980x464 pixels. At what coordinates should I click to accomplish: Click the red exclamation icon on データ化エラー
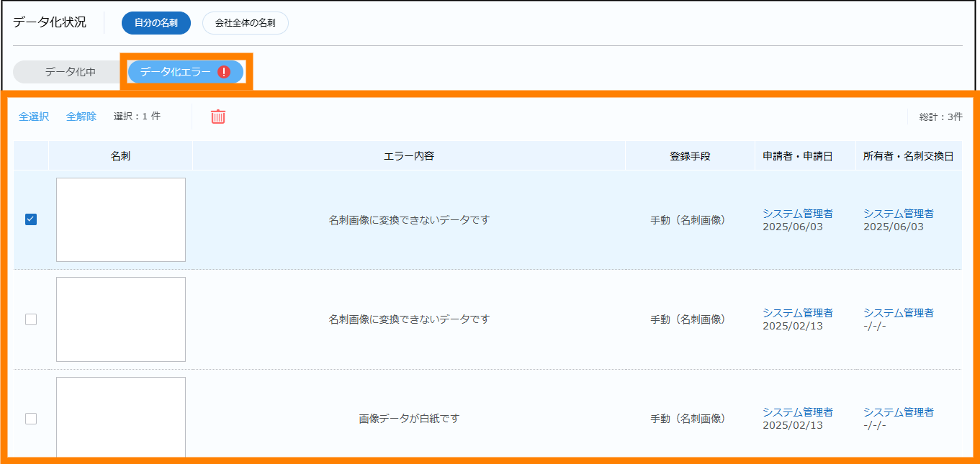[224, 72]
